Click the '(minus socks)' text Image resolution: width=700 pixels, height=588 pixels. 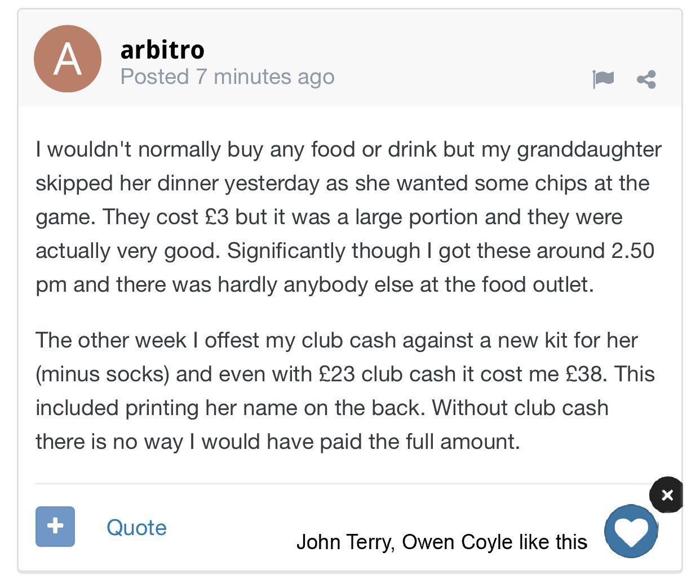pyautogui.click(x=103, y=374)
